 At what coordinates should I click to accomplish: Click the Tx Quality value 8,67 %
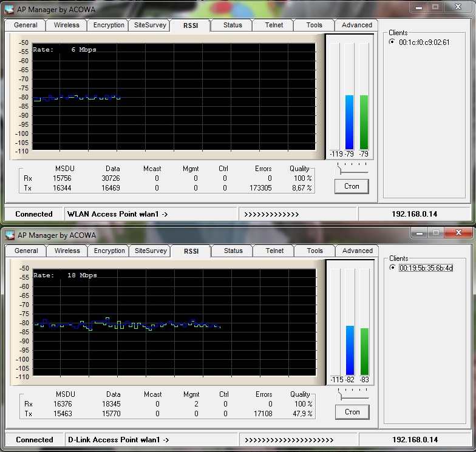point(302,188)
